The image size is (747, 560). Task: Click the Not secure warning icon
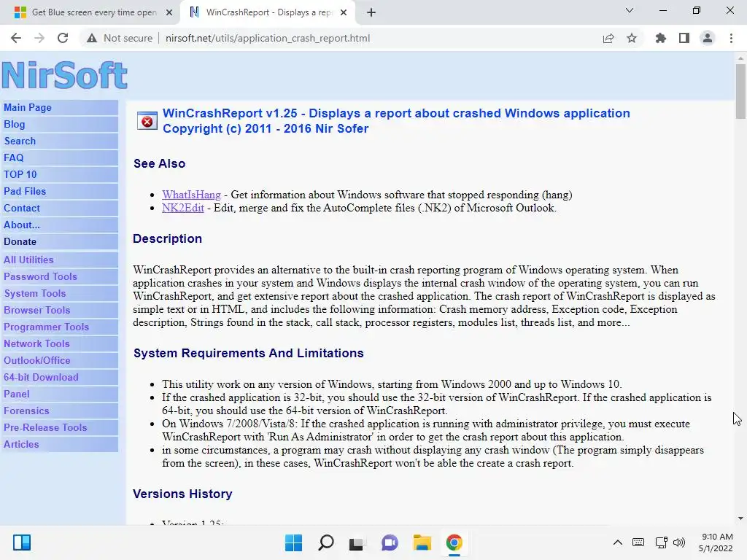click(92, 38)
